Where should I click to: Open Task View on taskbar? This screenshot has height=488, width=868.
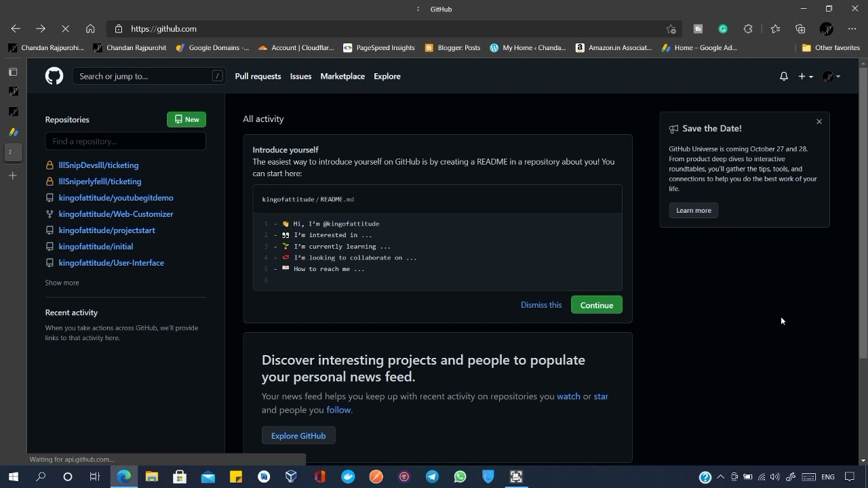(95, 477)
